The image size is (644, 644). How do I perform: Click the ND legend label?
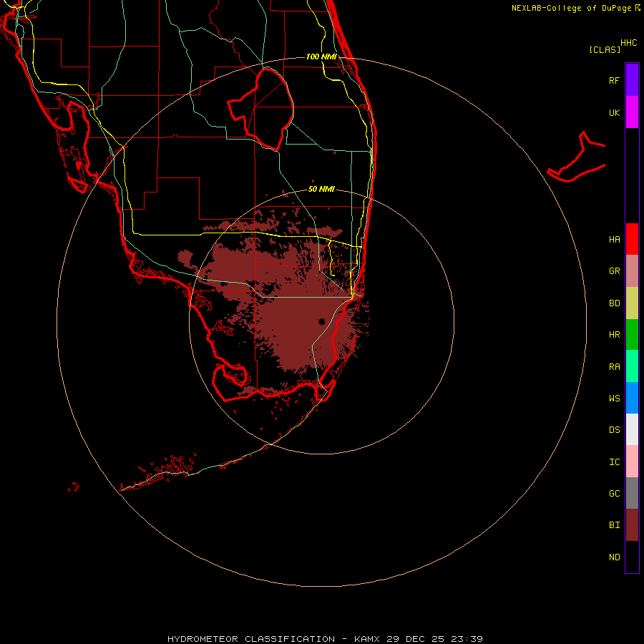pos(614,557)
